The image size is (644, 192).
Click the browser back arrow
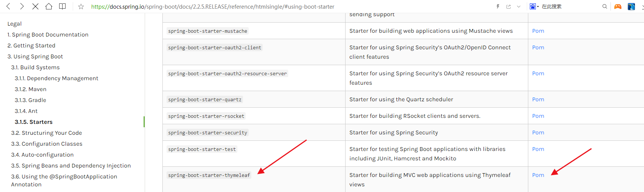click(8, 6)
